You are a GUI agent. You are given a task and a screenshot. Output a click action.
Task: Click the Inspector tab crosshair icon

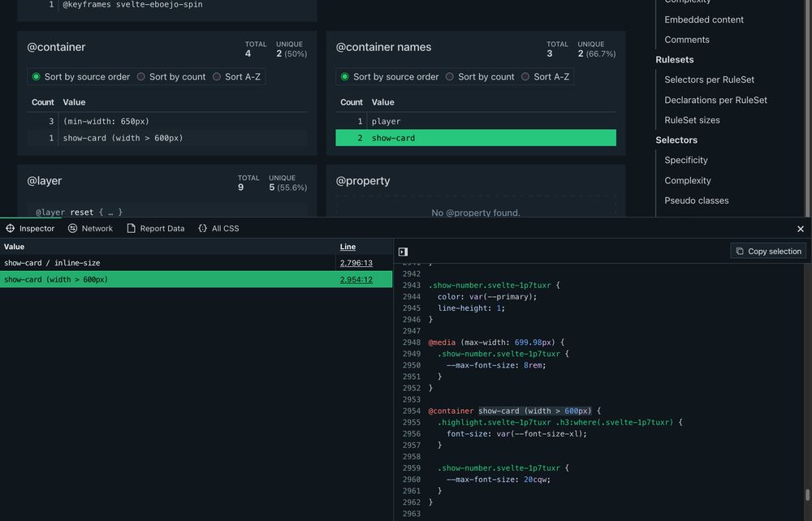click(11, 228)
